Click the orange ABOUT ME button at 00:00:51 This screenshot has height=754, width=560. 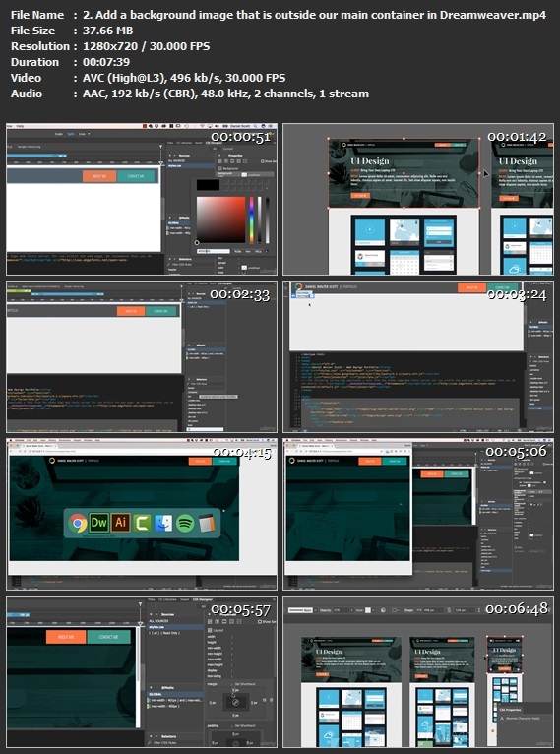point(99,176)
